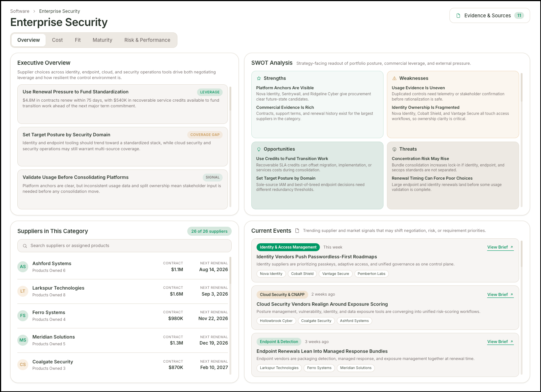The width and height of the screenshot is (541, 392).
Task: Click the breadcrumb chevron after Software
Action: click(34, 11)
